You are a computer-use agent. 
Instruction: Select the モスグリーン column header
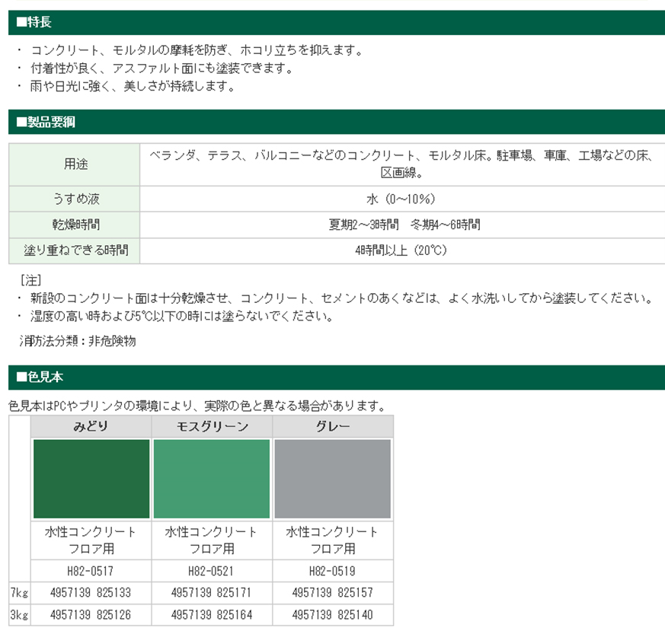[x=211, y=427]
